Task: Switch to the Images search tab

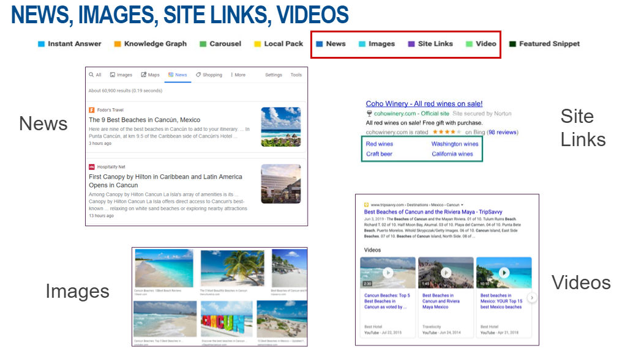Action: point(121,75)
